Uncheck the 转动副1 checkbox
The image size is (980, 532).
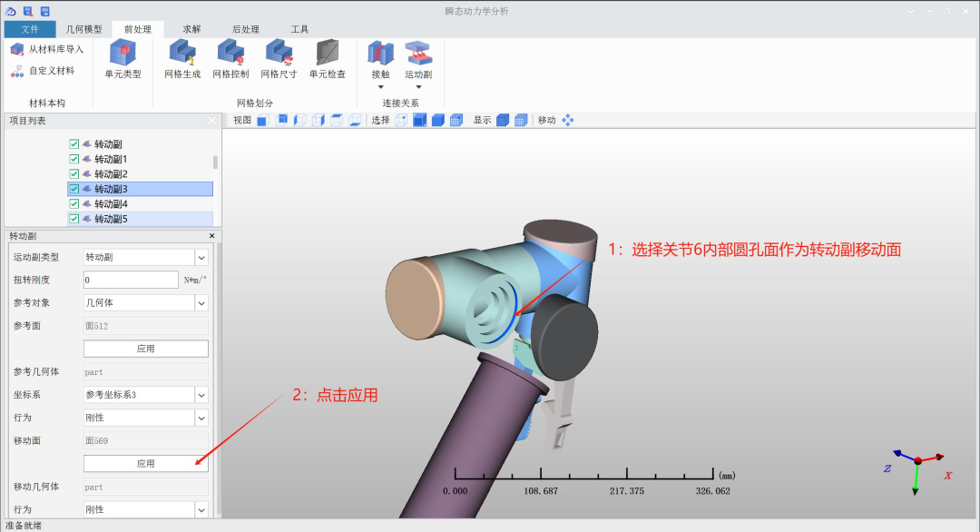73,159
